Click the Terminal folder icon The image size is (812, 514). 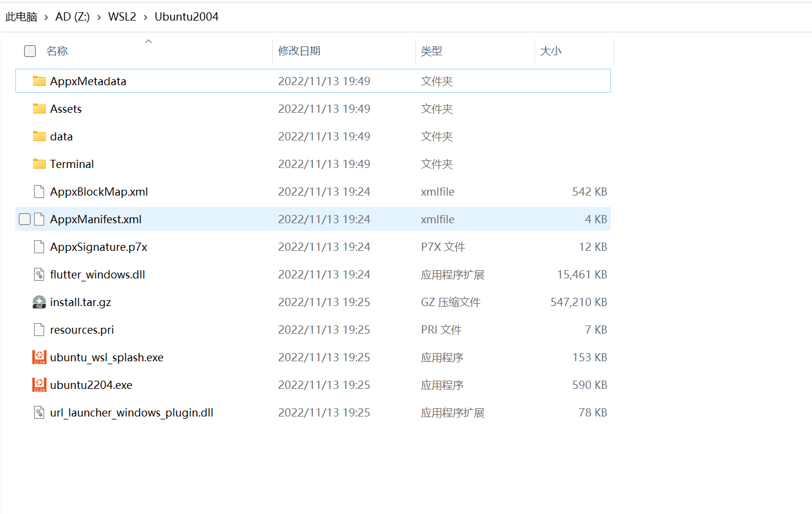39,164
